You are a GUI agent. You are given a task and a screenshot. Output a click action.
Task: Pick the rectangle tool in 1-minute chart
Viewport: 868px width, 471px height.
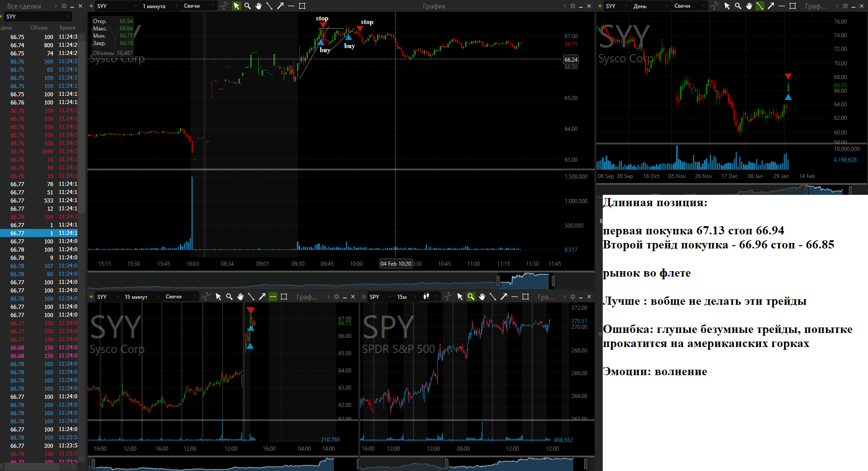pyautogui.click(x=302, y=6)
